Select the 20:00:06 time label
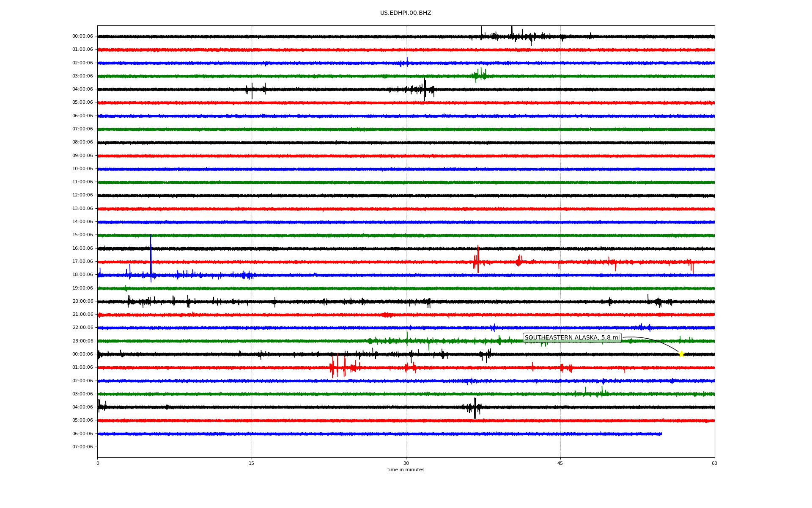The height and width of the screenshot is (508, 812). tap(82, 301)
